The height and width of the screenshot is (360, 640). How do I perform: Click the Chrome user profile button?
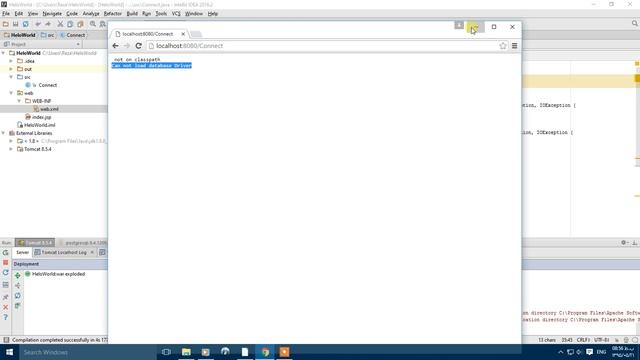point(459,25)
